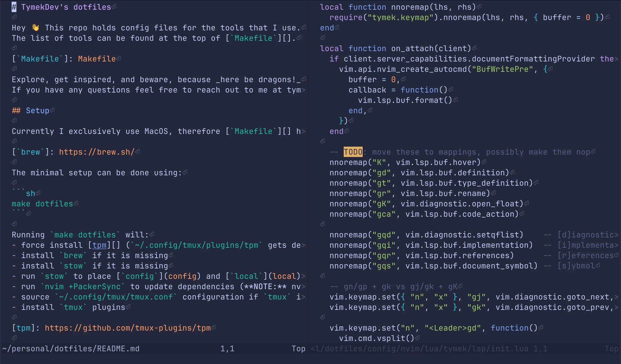Click the '-- gn/gp + gk vs gj/gk + gK' comment

tap(393, 287)
